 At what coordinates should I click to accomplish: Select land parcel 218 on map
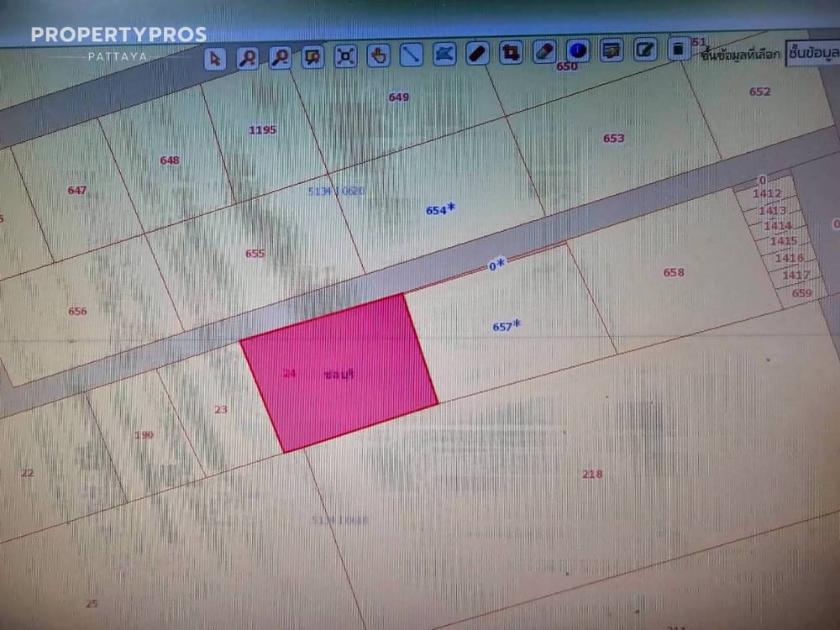point(592,475)
